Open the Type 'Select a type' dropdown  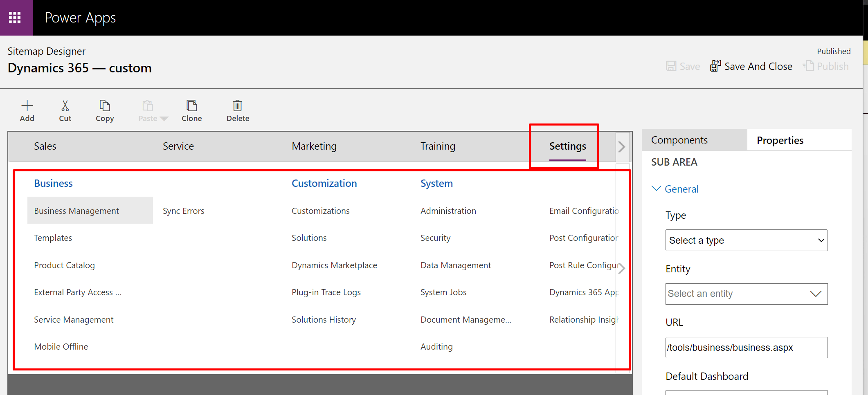pyautogui.click(x=747, y=240)
